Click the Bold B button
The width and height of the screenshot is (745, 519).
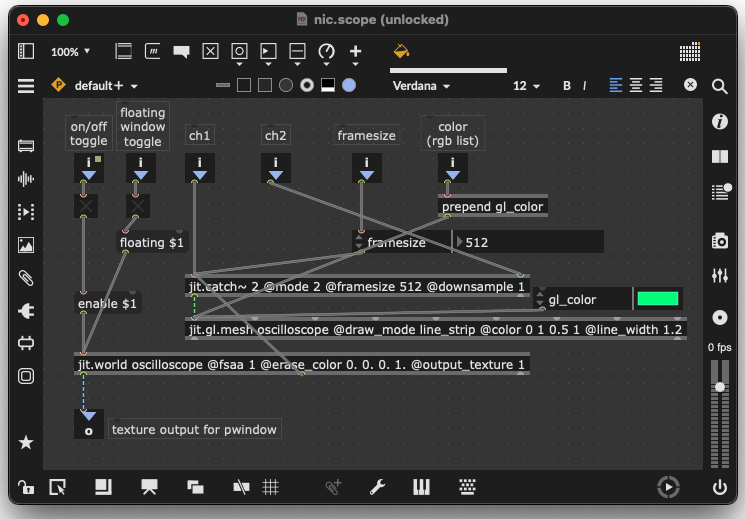click(567, 86)
